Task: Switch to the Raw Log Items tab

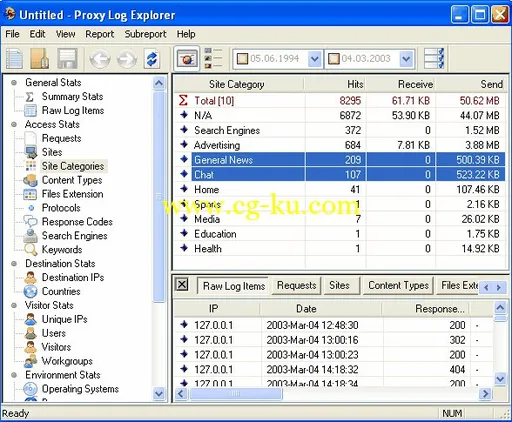Action: (x=234, y=286)
